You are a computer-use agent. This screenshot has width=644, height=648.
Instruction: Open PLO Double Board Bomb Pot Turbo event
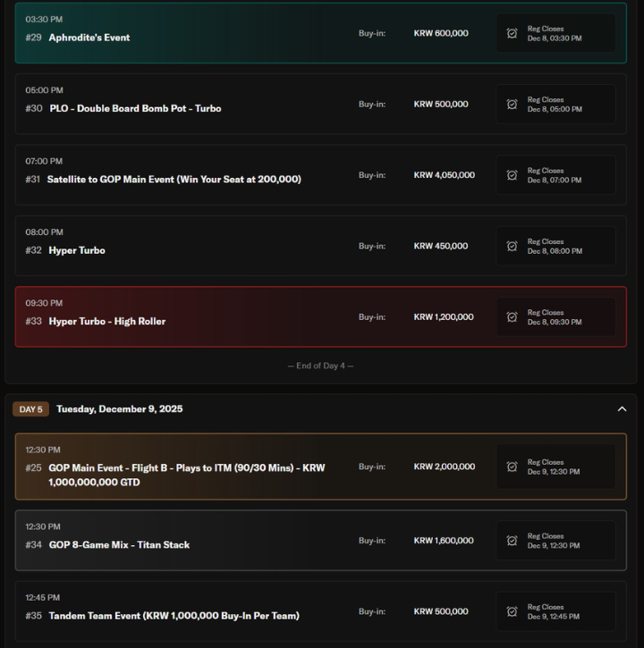[x=135, y=108]
